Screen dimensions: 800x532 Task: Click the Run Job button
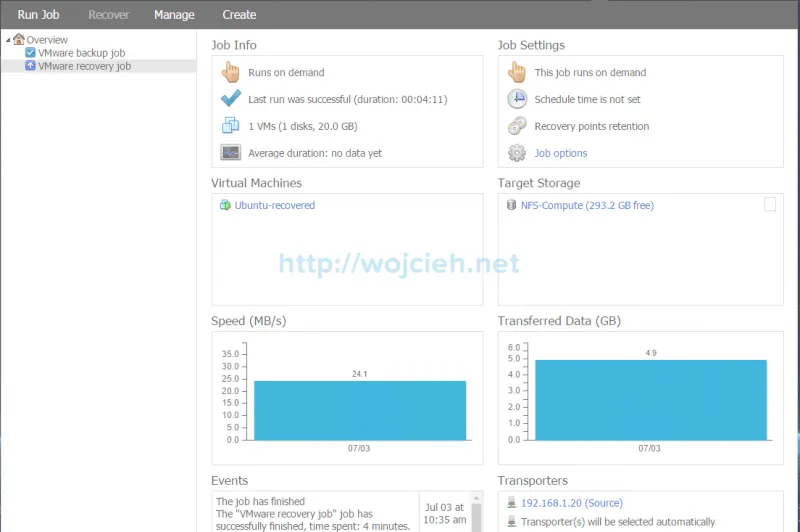pos(38,15)
